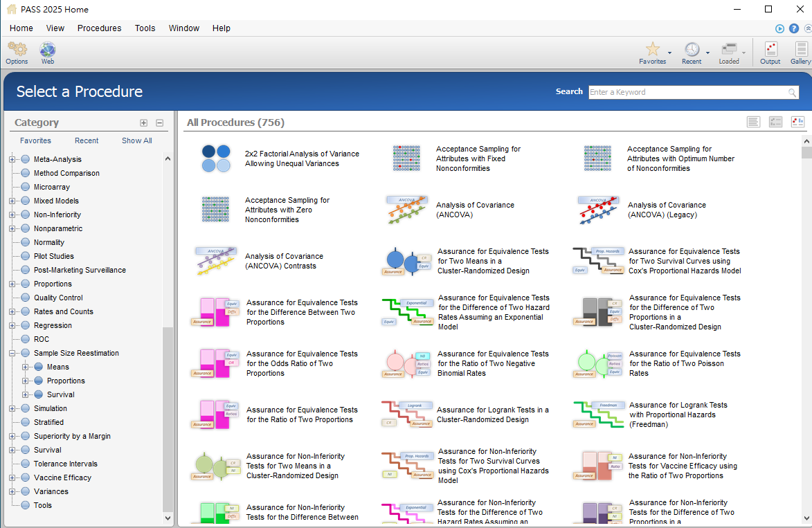Open the Options gear icon
The height and width of the screenshot is (528, 812).
17,50
